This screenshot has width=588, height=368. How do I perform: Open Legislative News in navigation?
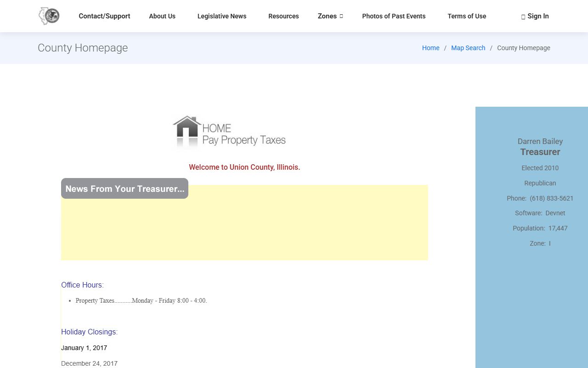222,16
